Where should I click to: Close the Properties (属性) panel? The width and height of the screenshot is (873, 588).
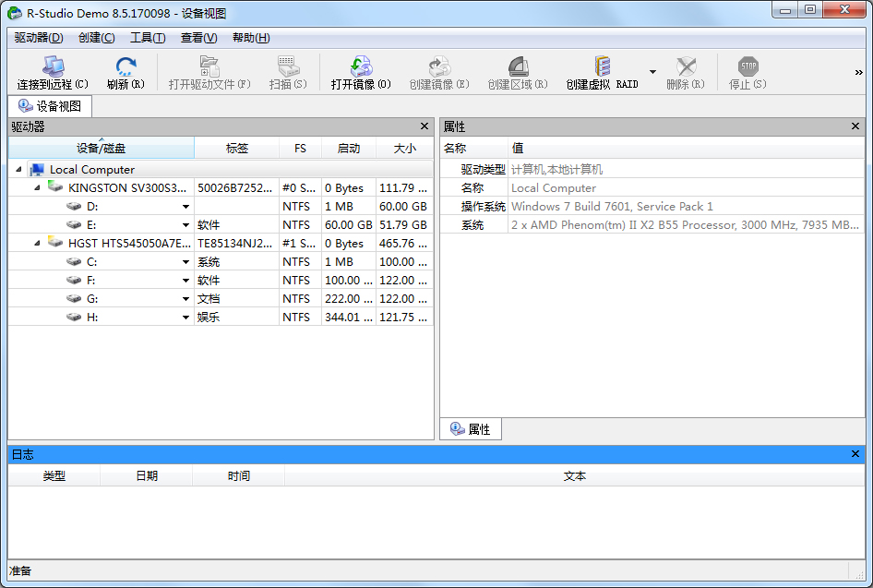(x=855, y=126)
